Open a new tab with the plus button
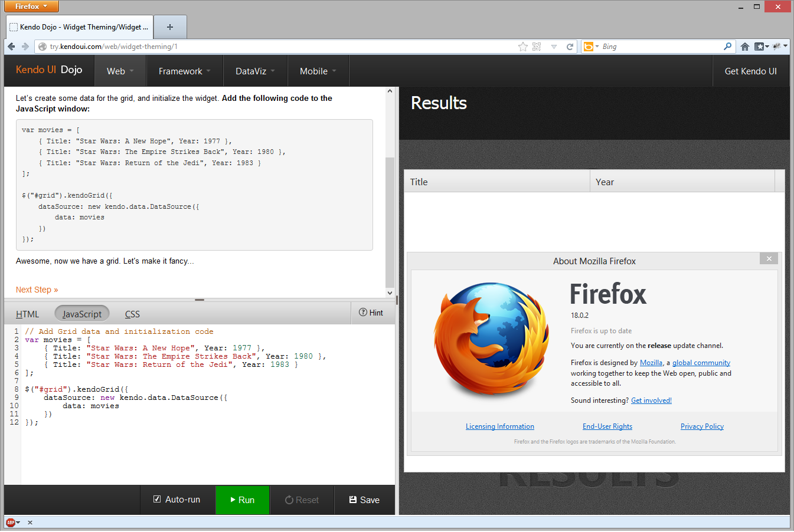This screenshot has width=794, height=532. coord(170,27)
